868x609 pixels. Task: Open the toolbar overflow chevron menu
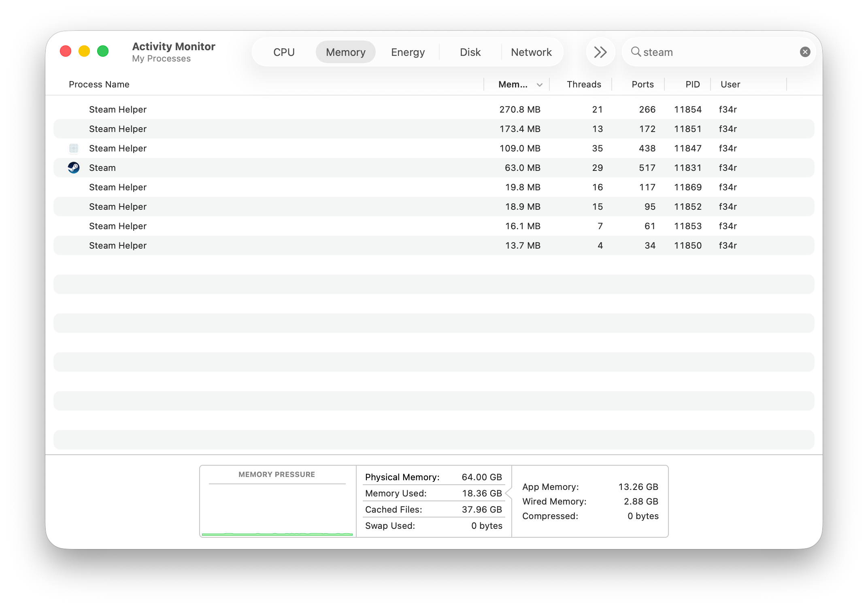[600, 52]
